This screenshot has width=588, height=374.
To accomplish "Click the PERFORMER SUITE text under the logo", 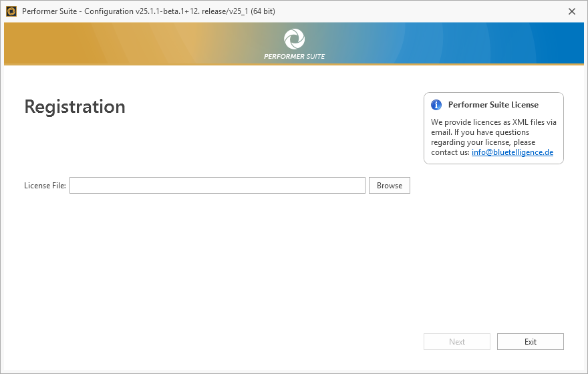I will (294, 57).
